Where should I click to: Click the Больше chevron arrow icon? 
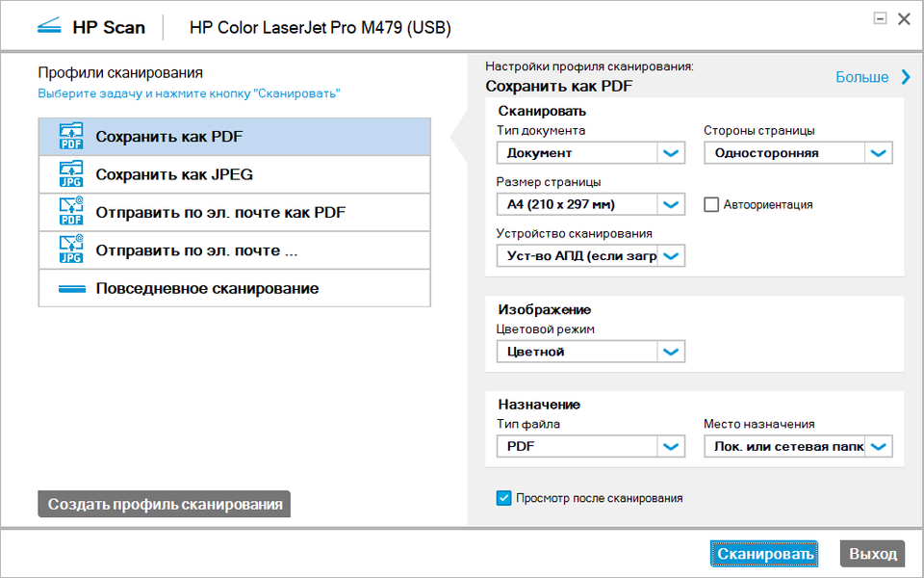[x=905, y=77]
